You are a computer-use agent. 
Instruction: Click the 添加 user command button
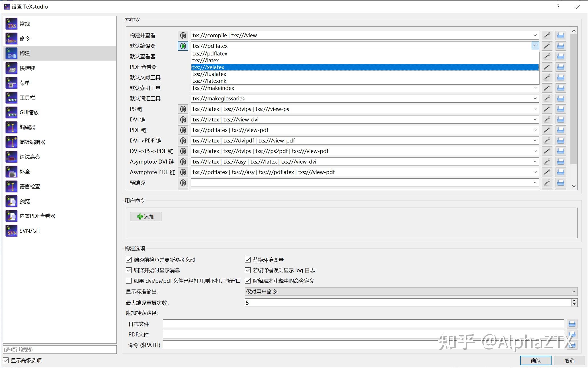coord(146,217)
